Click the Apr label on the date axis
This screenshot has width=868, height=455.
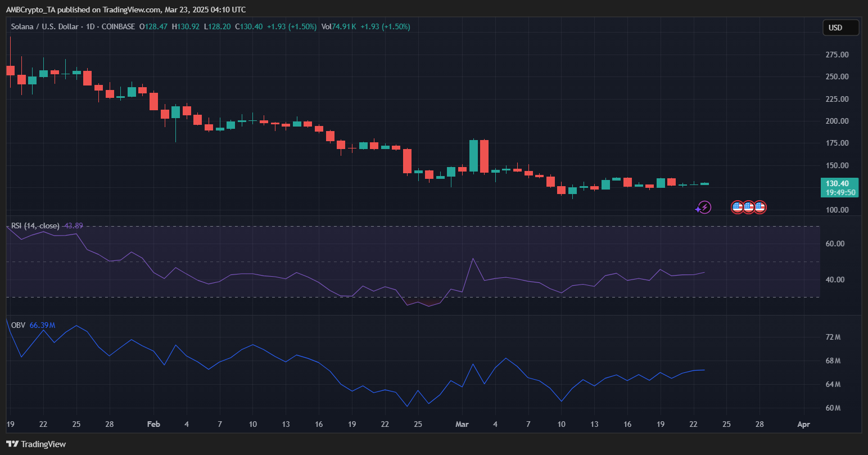pyautogui.click(x=804, y=424)
